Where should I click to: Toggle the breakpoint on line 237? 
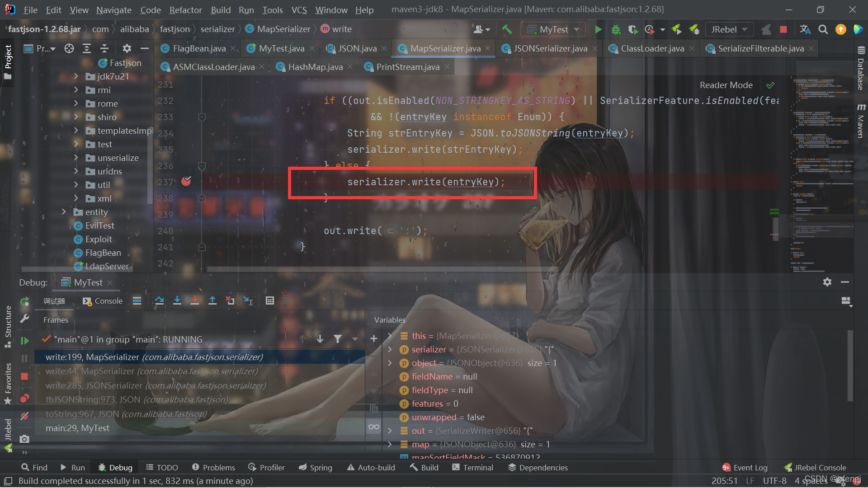186,182
